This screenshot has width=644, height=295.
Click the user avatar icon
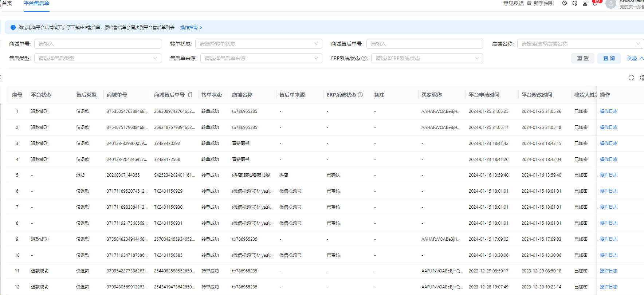610,4
